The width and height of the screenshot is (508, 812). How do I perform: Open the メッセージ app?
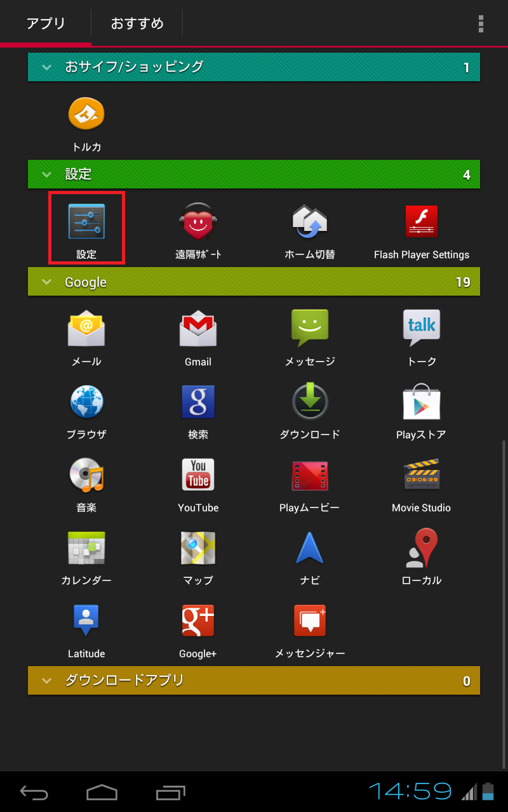(x=310, y=337)
